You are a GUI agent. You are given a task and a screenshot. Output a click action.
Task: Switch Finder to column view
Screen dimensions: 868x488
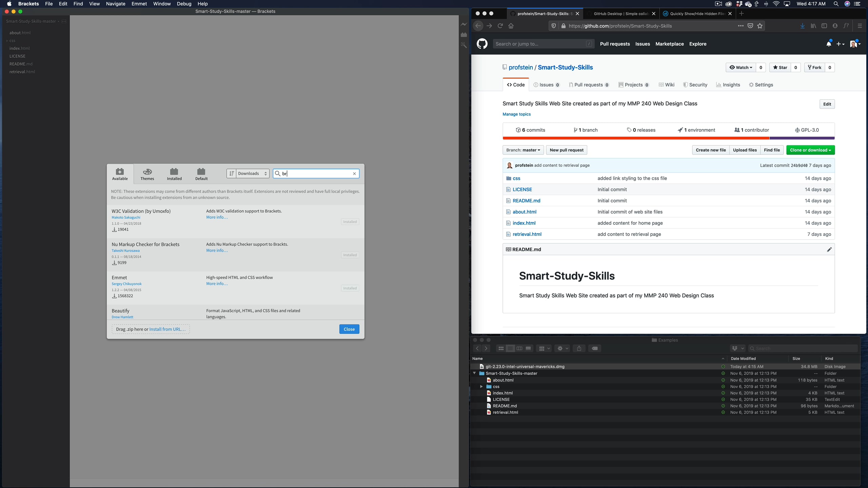coord(519,348)
